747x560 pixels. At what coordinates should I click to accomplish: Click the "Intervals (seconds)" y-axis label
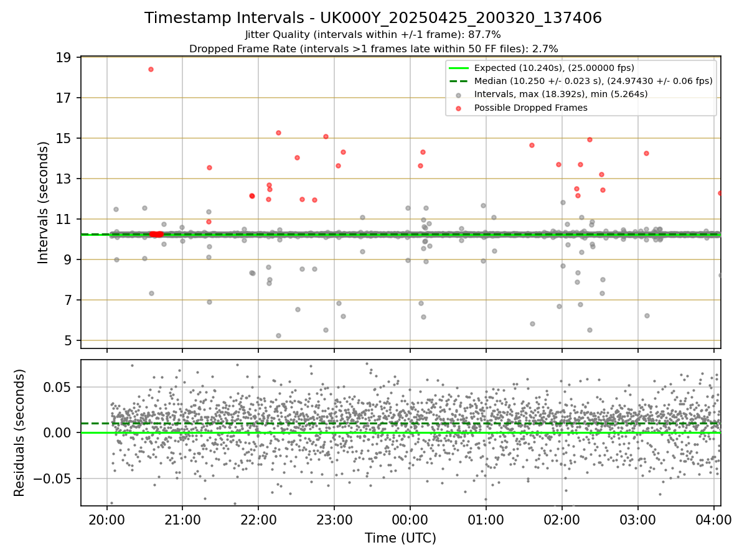44,202
